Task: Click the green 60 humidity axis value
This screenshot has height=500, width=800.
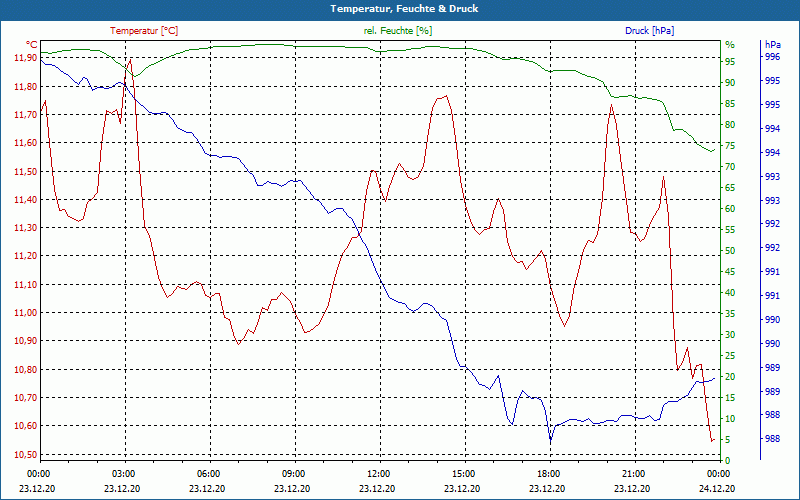Action: pos(730,209)
